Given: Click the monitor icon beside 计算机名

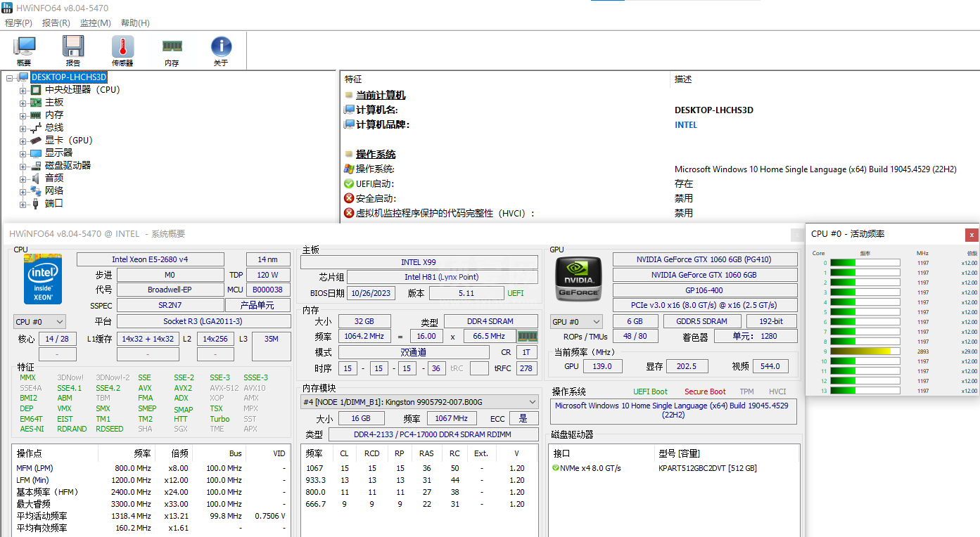Looking at the screenshot, I should pos(349,110).
